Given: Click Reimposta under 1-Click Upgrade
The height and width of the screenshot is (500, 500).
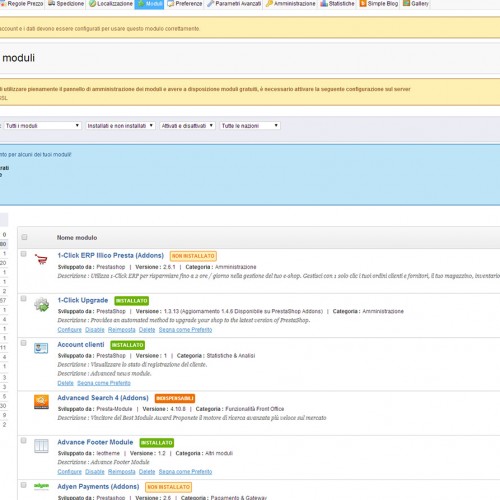Looking at the screenshot, I should 122,330.
